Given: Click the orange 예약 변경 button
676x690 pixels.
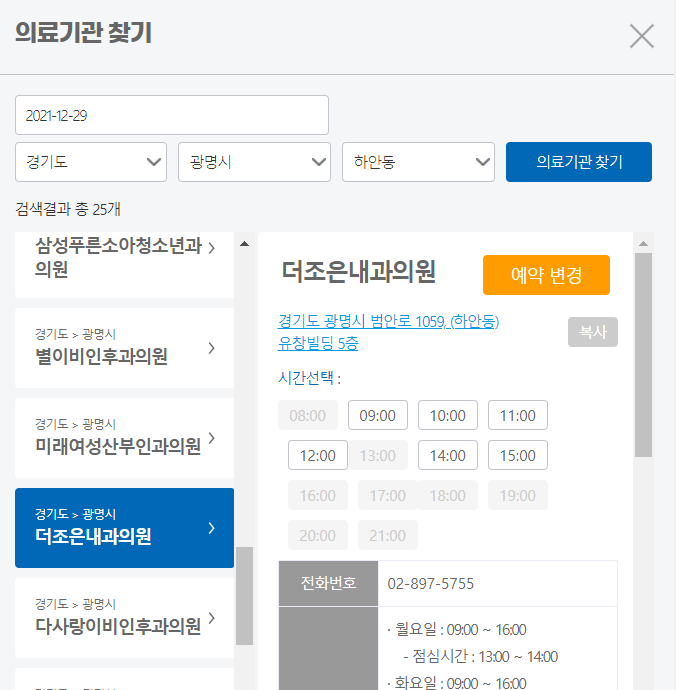Looking at the screenshot, I should pos(546,275).
